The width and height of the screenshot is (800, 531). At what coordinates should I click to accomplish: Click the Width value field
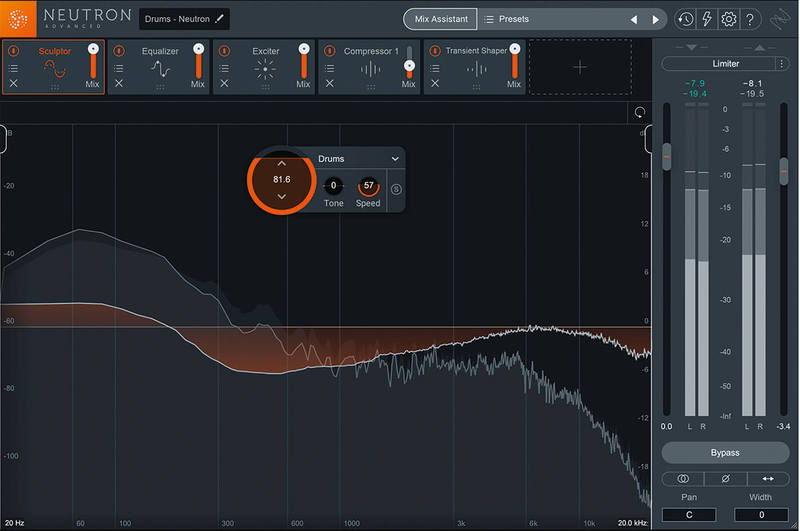761,515
